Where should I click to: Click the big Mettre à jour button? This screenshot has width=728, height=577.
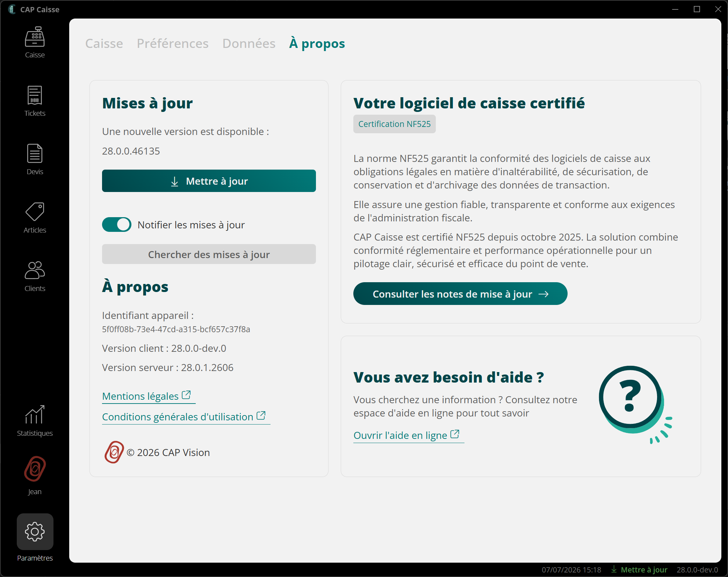tap(209, 181)
